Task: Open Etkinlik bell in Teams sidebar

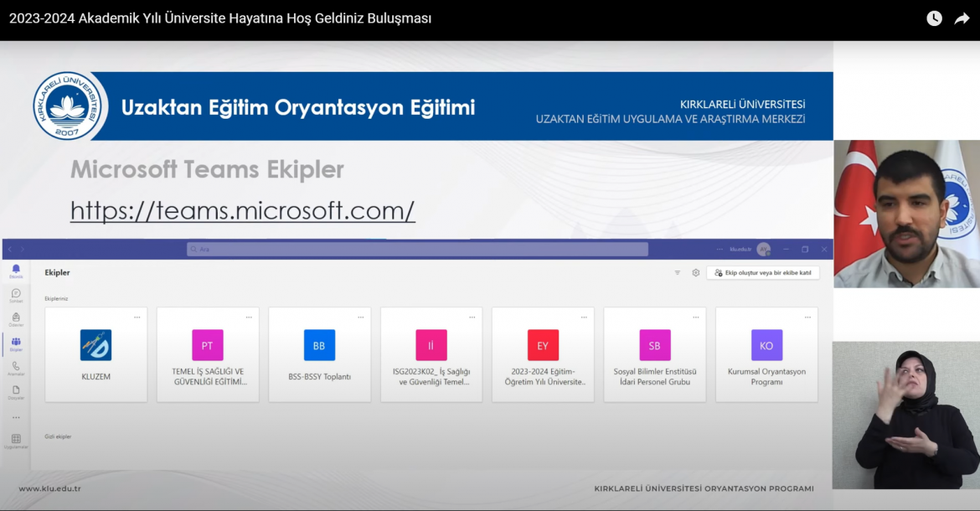Action: pyautogui.click(x=16, y=271)
